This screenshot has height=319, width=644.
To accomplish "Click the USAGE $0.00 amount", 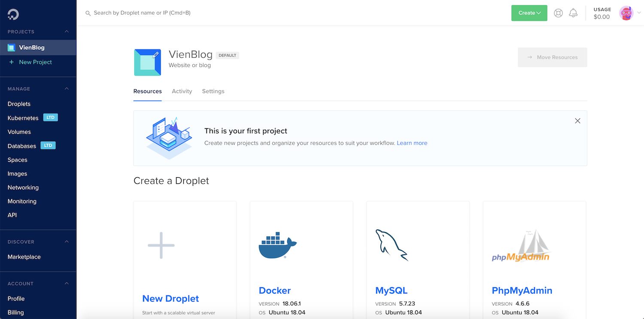I will tap(601, 17).
